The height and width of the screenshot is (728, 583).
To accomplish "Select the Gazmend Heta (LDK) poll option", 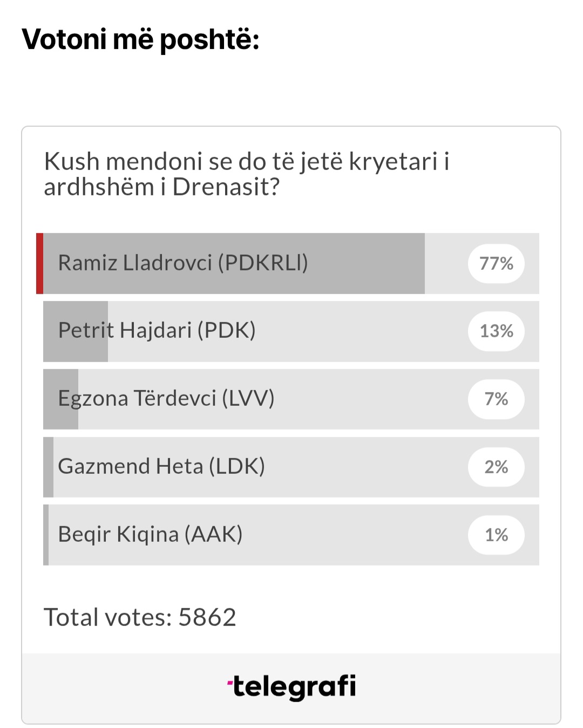I will coord(291,467).
